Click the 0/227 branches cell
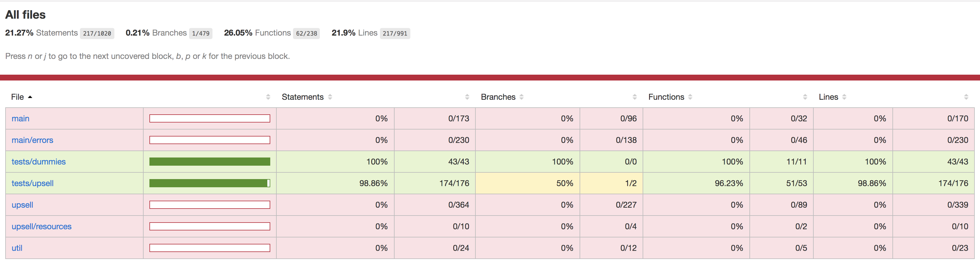980x280 pixels. click(x=611, y=205)
